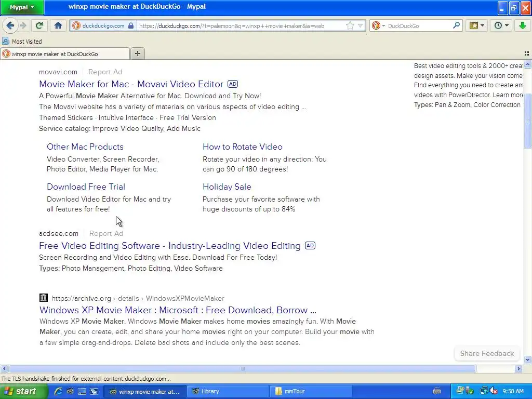
Task: Click the duckduckgo.com site identity button
Action: point(103,26)
